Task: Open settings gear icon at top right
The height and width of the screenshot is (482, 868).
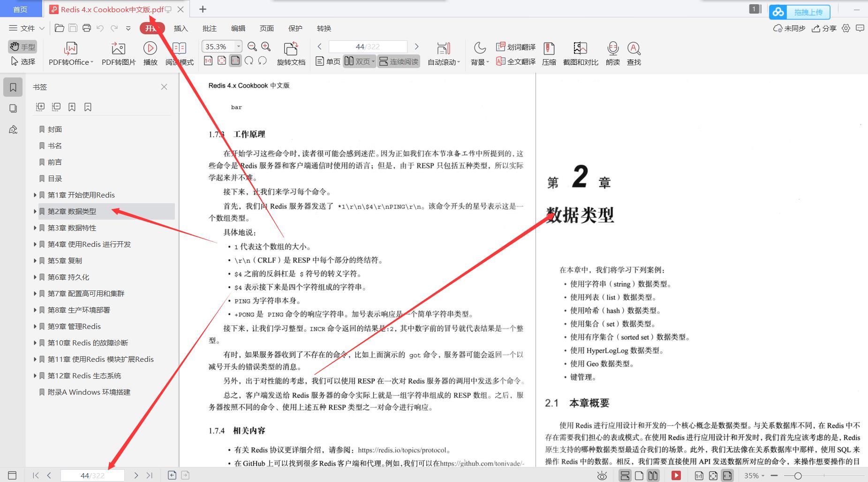Action: point(846,28)
